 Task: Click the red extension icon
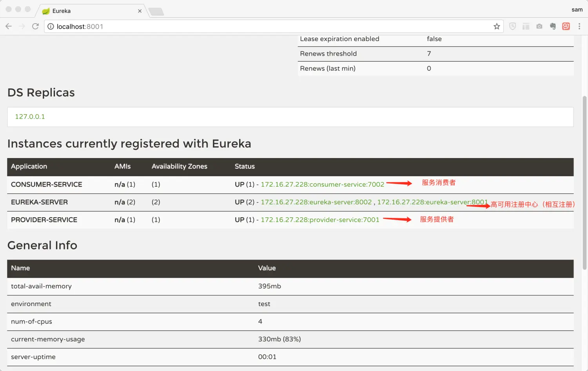[x=566, y=26]
